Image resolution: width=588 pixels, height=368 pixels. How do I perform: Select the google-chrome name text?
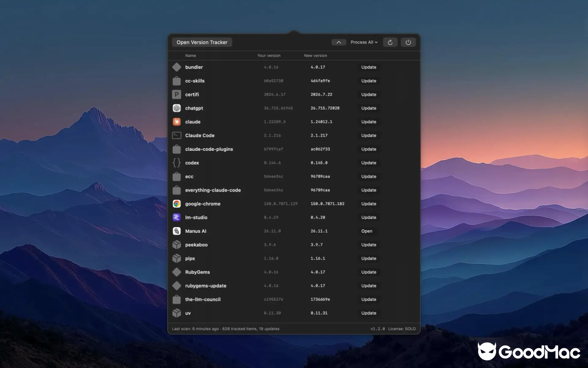[x=203, y=204]
